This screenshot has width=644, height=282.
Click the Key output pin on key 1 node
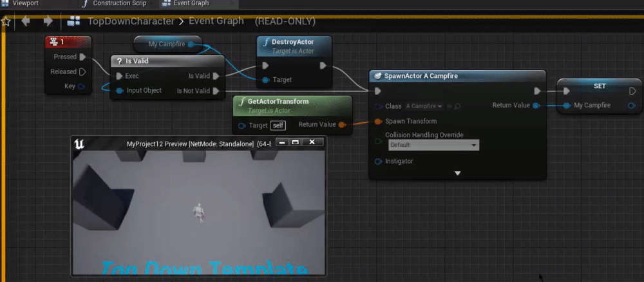click(81, 86)
